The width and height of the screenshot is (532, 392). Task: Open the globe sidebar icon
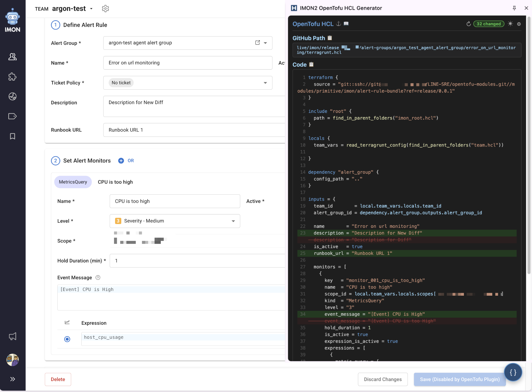click(12, 97)
